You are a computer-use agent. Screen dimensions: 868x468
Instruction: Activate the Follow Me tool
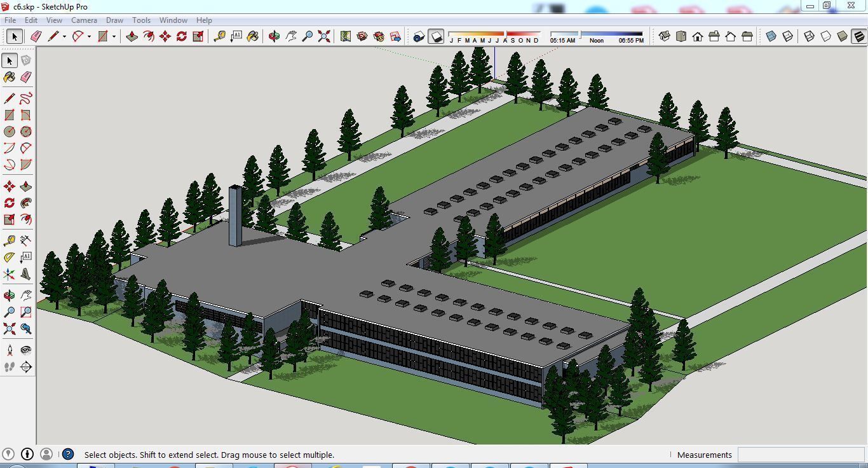click(x=26, y=203)
